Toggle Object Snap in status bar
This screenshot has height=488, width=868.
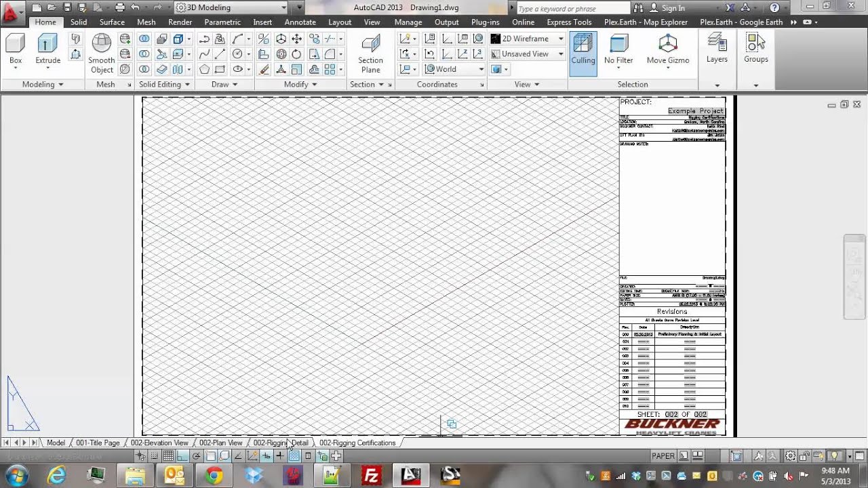coord(210,456)
